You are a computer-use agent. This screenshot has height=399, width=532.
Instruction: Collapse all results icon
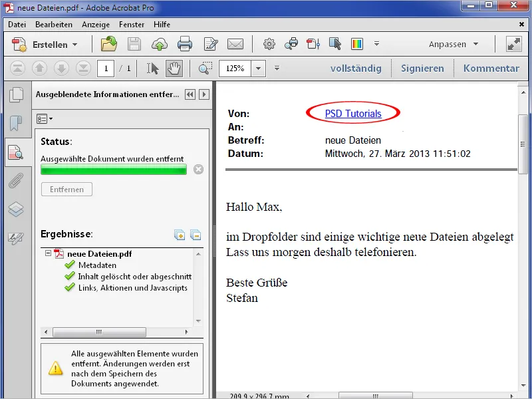coord(196,235)
